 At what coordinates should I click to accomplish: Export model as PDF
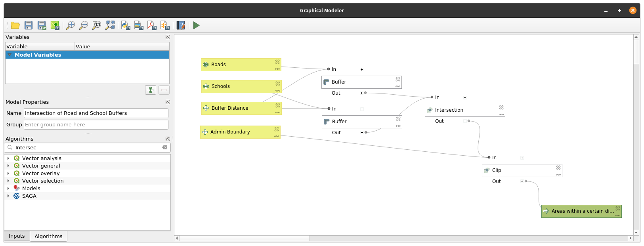pyautogui.click(x=152, y=25)
